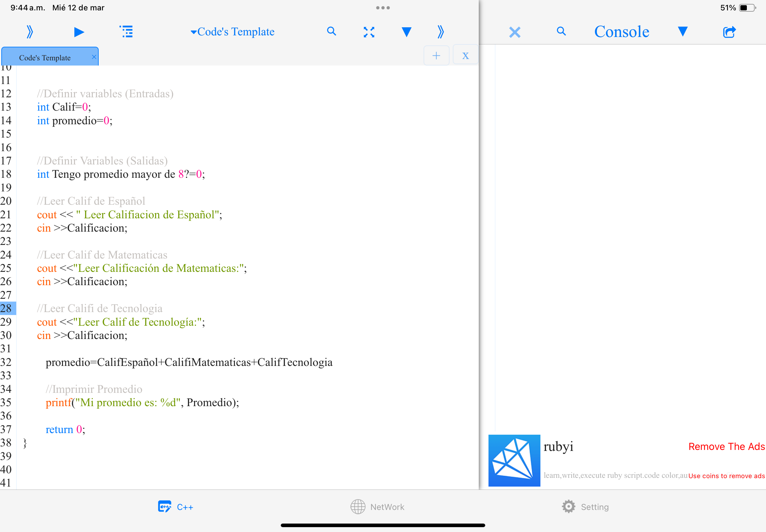Click the Remove The Ads link

726,446
